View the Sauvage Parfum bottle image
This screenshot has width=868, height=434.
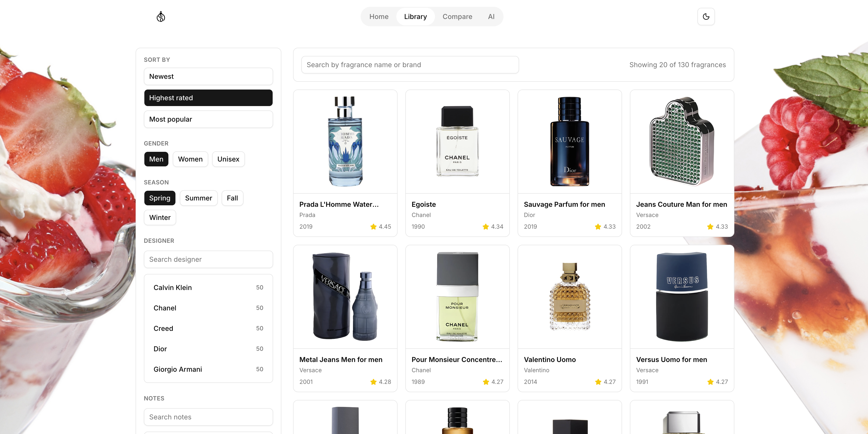click(569, 142)
